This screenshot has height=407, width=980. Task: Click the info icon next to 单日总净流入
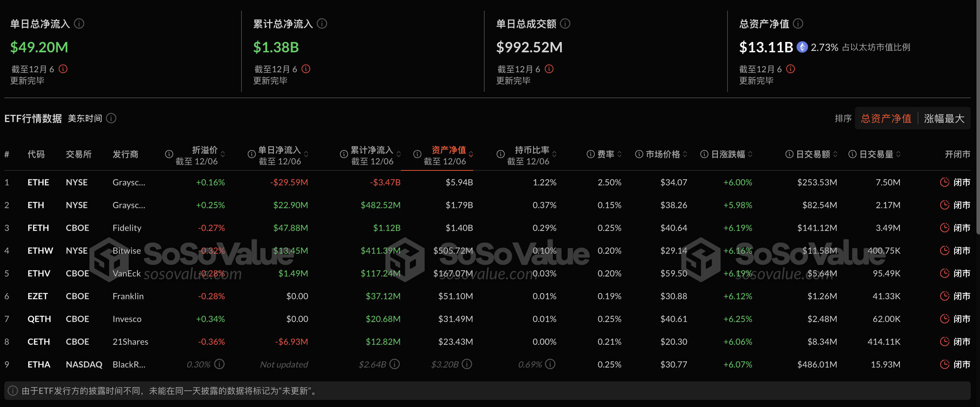tap(79, 23)
